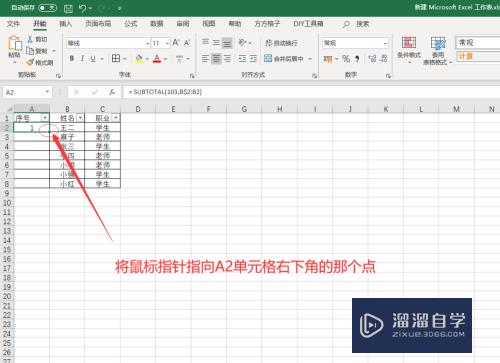
Task: Click the yellow fill color bucket
Action: tap(139, 59)
